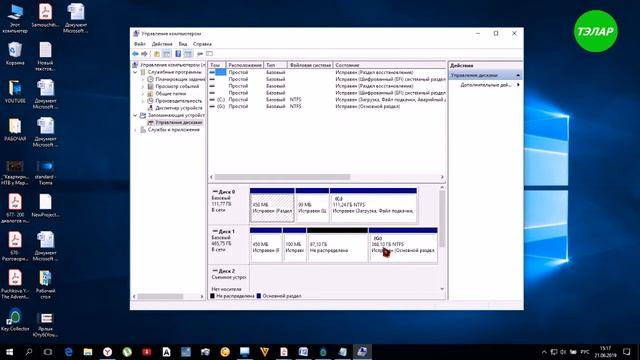640x360 pixels.
Task: Select Рабочий стол desktop shortcut
Action: (45, 284)
